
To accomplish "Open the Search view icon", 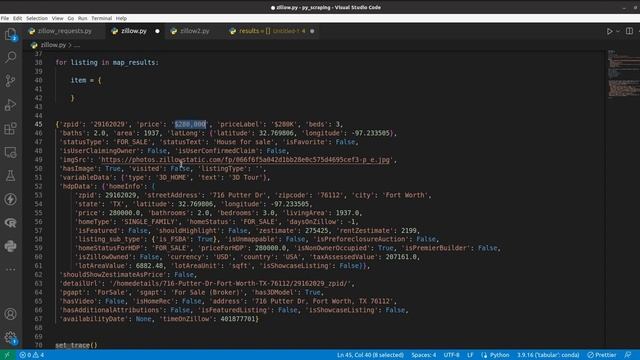I will click(x=11, y=57).
